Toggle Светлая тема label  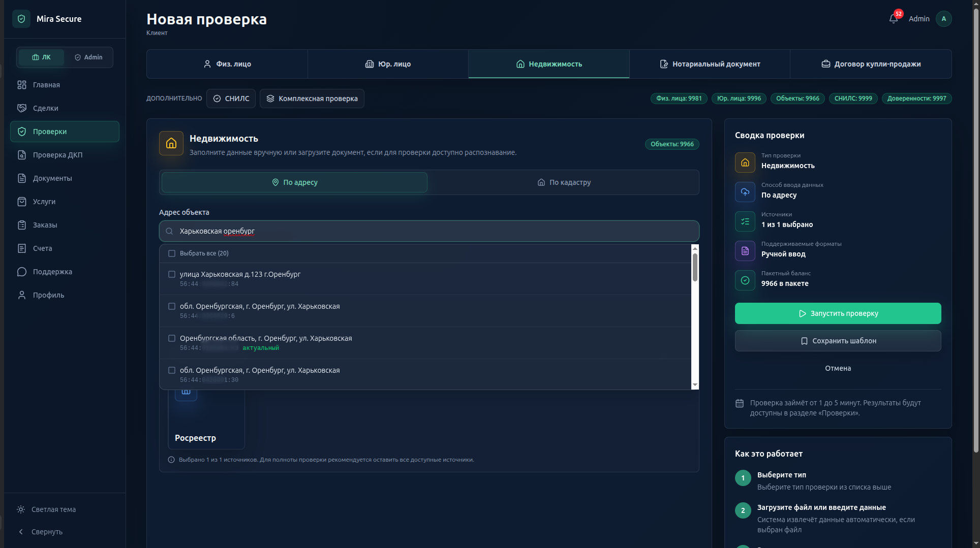tap(53, 509)
